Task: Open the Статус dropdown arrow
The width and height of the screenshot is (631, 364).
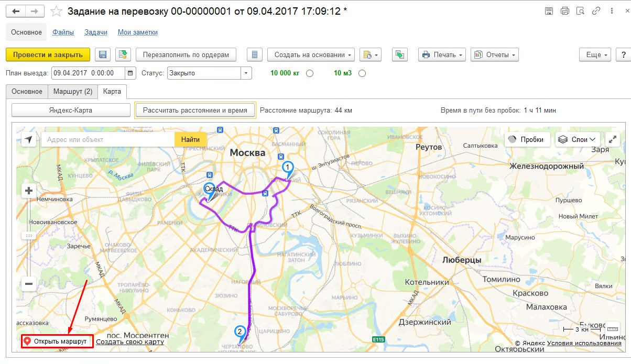Action: pos(246,73)
